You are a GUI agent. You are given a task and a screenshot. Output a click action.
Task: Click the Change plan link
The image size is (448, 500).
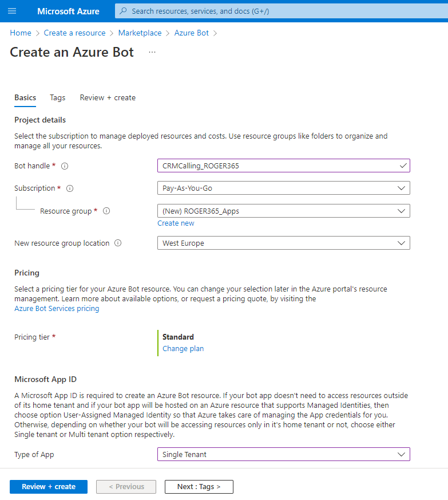coord(183,349)
